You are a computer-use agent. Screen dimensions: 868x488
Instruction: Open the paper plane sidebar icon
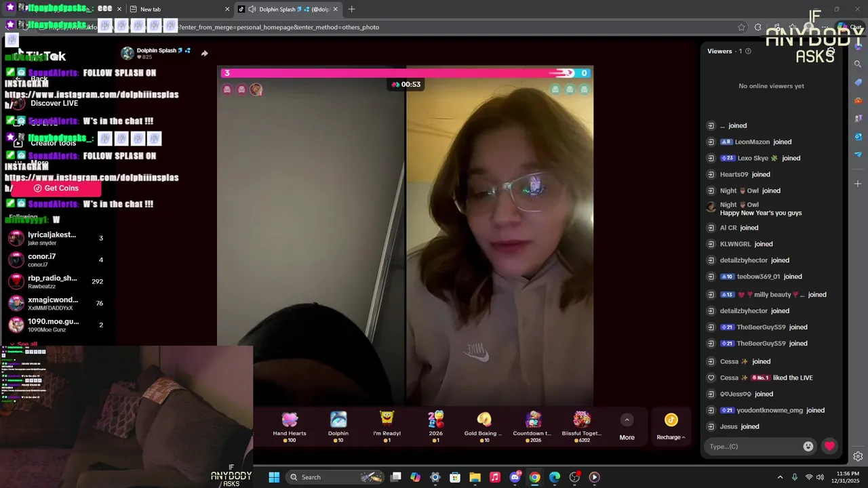point(858,155)
